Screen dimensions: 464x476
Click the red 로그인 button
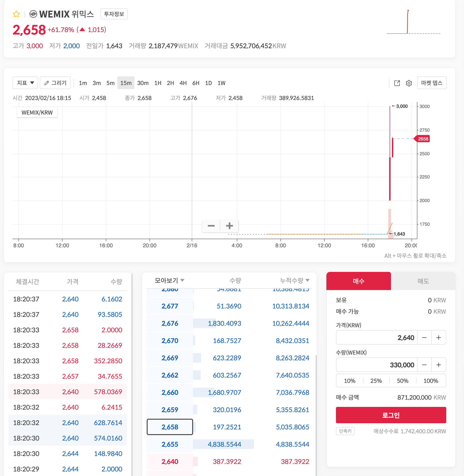point(391,415)
